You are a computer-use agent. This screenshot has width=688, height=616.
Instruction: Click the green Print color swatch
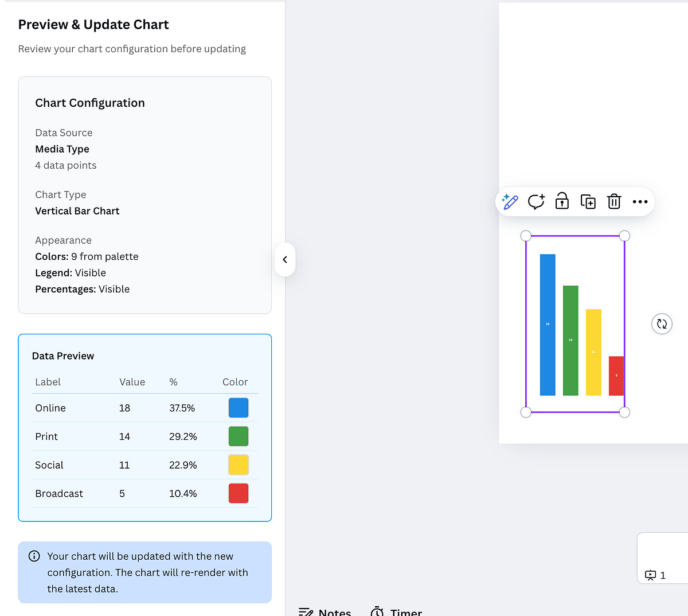pyautogui.click(x=239, y=436)
